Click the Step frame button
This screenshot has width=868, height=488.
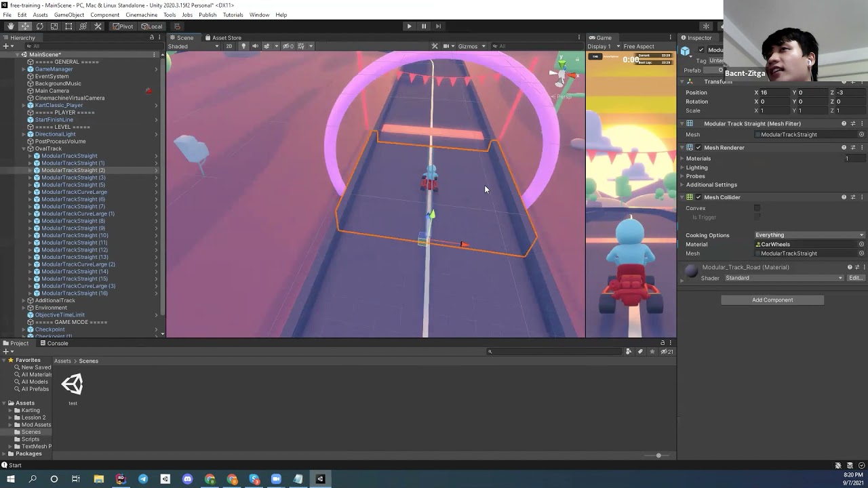pos(438,26)
